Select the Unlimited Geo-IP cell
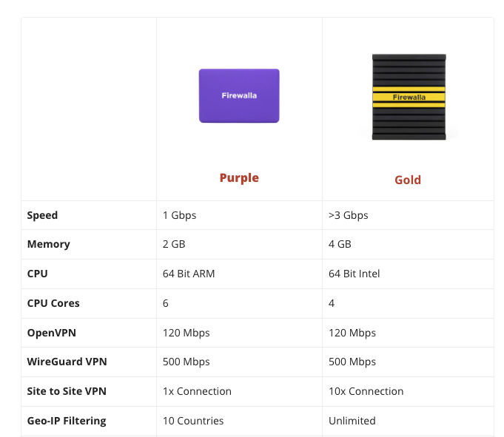The width and height of the screenshot is (504, 437). coord(352,421)
